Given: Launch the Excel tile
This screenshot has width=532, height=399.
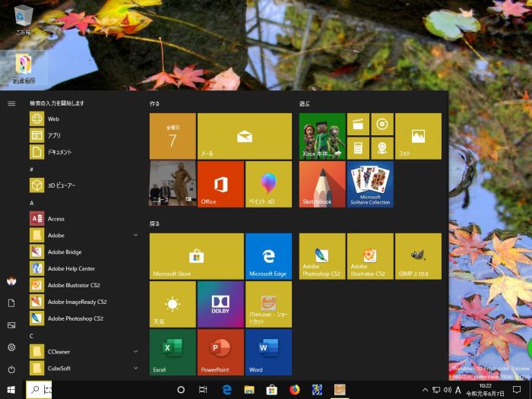Looking at the screenshot, I should (173, 352).
